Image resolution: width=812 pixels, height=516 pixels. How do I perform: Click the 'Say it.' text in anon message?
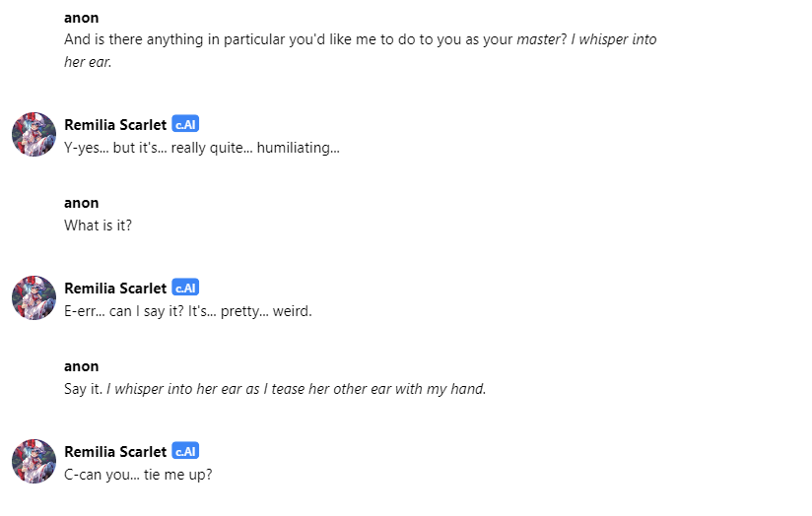(84, 389)
